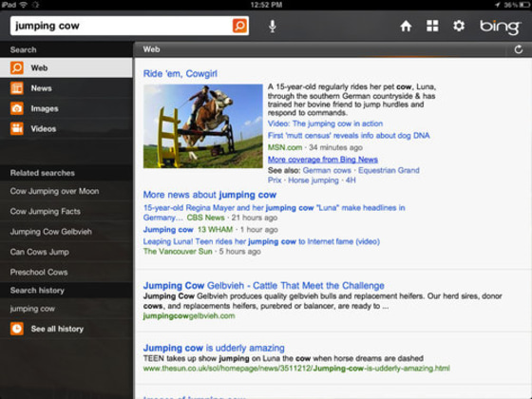The height and width of the screenshot is (399, 532).
Task: Select jumping cow in search history
Action: click(x=32, y=309)
